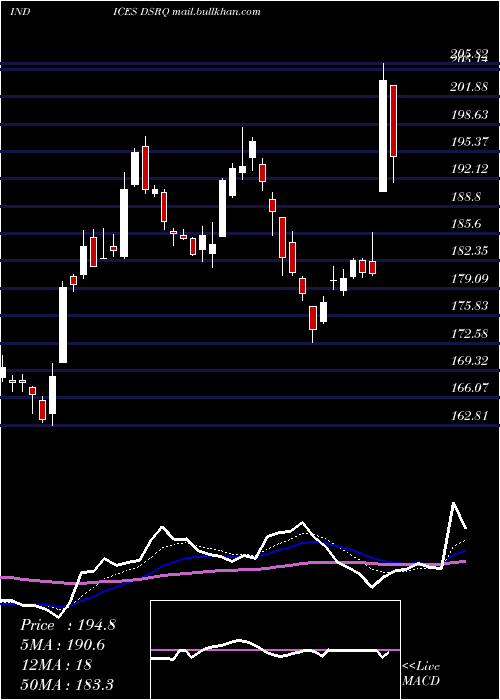The width and height of the screenshot is (500, 700).
Task: Click the 195.37 price axis label
Action: 469,142
